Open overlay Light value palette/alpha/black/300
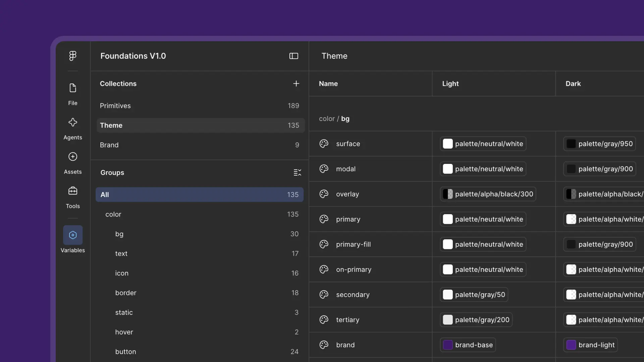Screen dimensions: 644x362 point(488,194)
